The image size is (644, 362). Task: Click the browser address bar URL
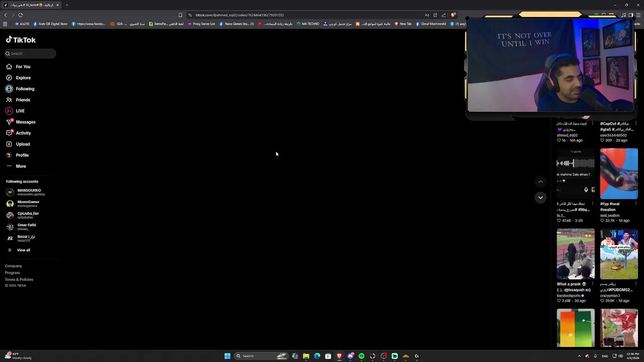[x=239, y=15]
